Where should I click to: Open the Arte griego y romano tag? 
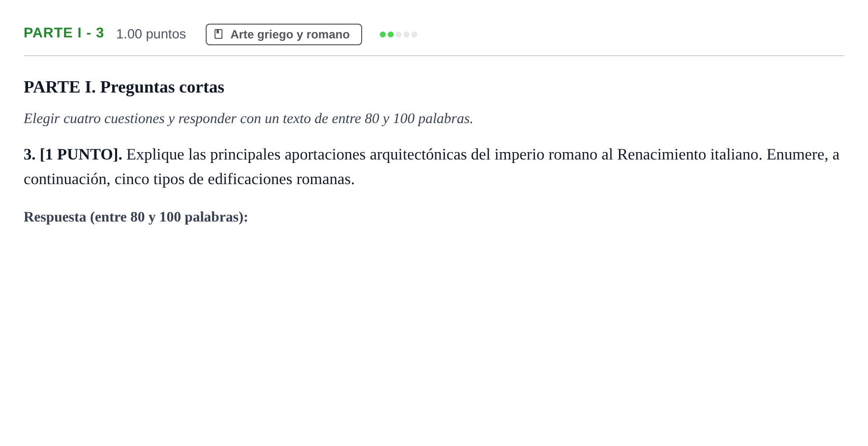pos(284,34)
